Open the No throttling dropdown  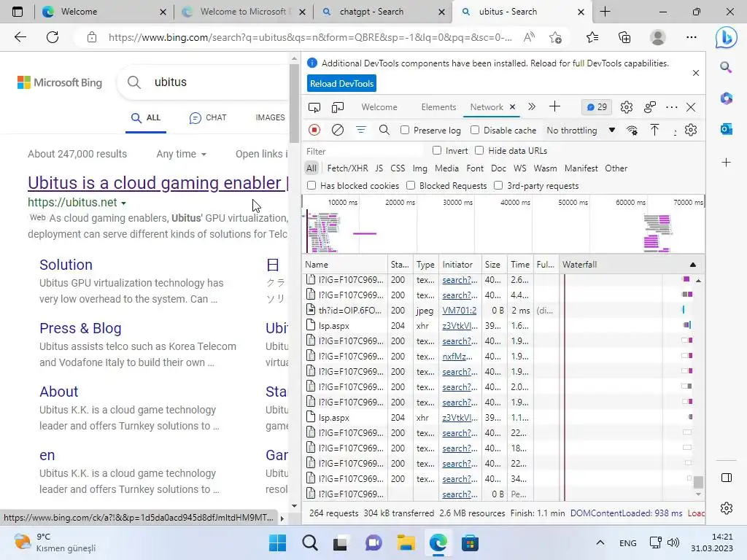[x=580, y=131]
